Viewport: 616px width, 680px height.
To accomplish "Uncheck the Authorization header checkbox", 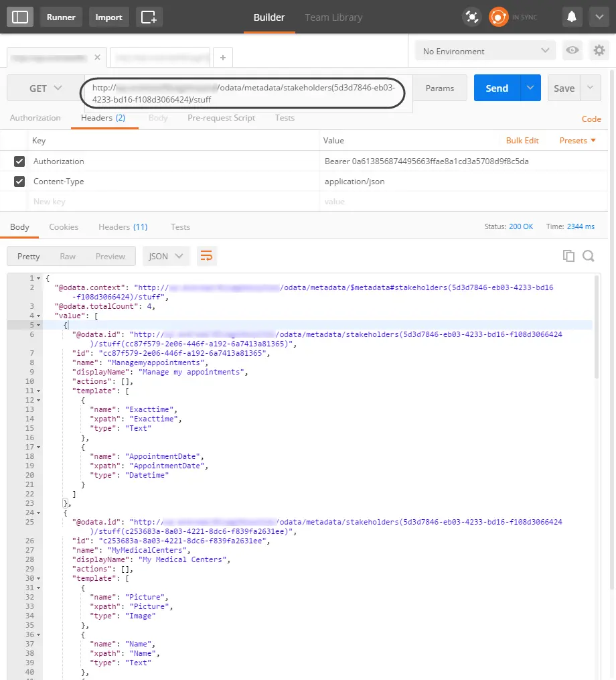I will tap(19, 161).
